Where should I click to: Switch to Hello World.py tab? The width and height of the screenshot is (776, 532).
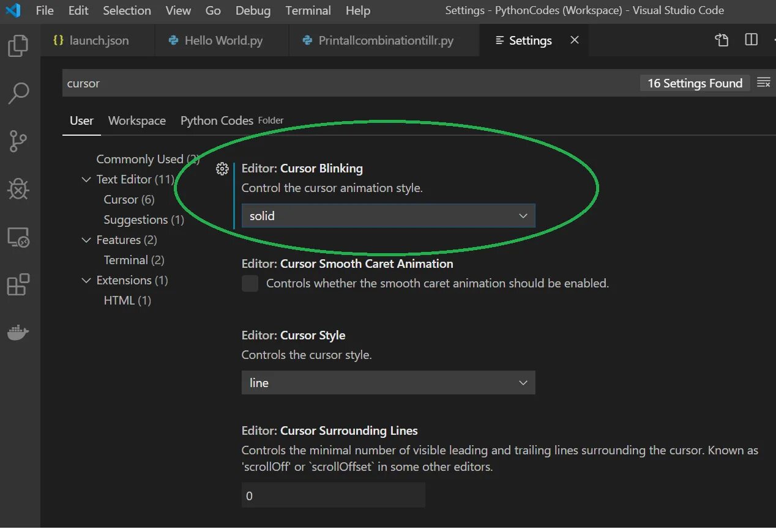click(x=222, y=40)
